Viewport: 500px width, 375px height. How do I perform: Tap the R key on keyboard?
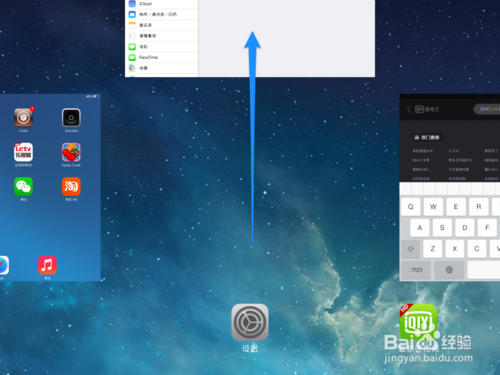(x=479, y=207)
